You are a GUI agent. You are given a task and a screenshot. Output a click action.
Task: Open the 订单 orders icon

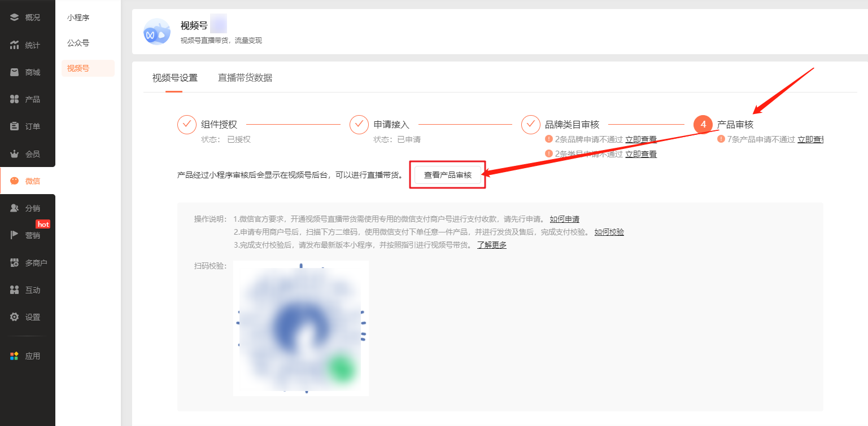click(x=15, y=126)
